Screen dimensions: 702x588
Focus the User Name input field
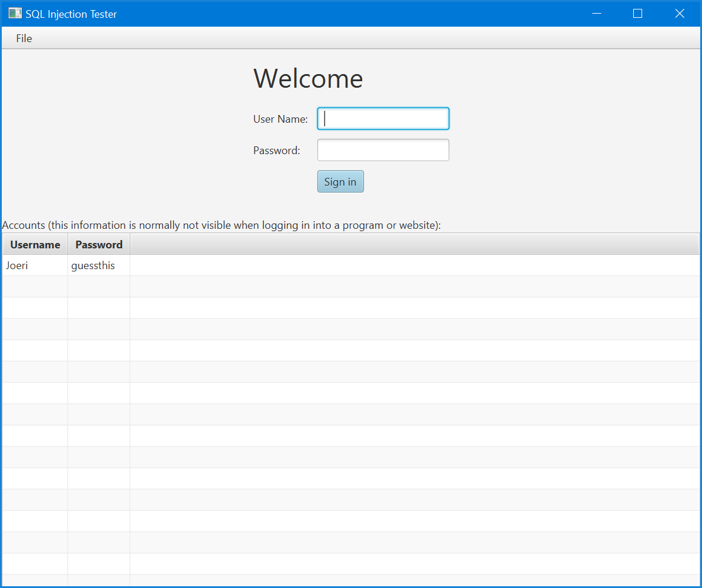383,119
